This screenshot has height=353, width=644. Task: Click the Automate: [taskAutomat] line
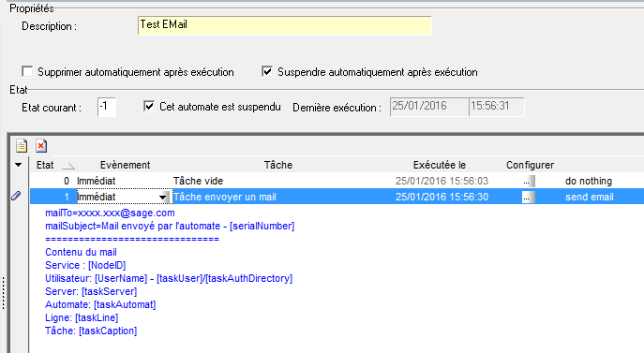tap(100, 304)
